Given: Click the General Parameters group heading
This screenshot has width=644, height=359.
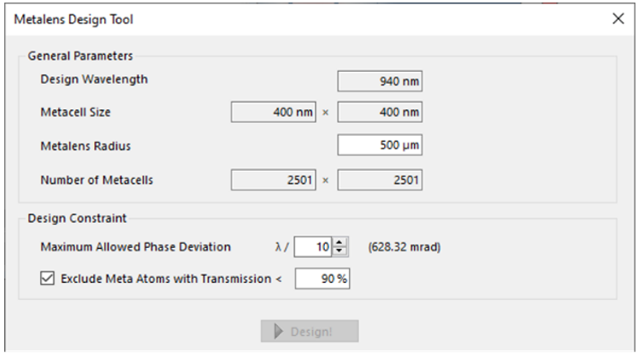Looking at the screenshot, I should pos(80,56).
